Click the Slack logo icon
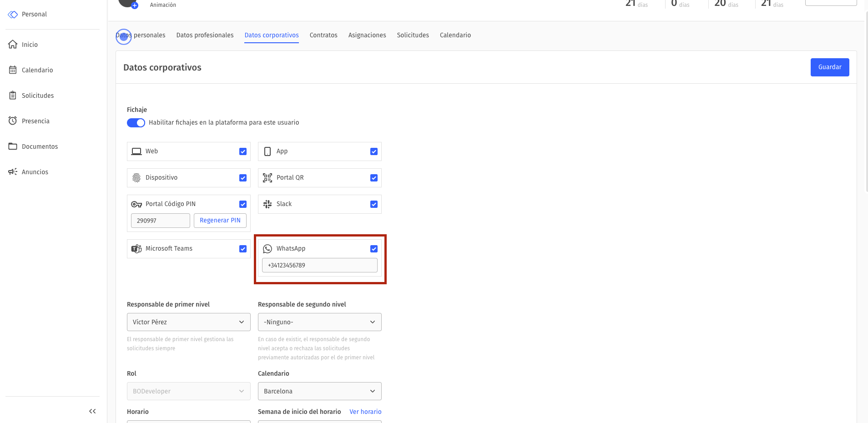 267,204
